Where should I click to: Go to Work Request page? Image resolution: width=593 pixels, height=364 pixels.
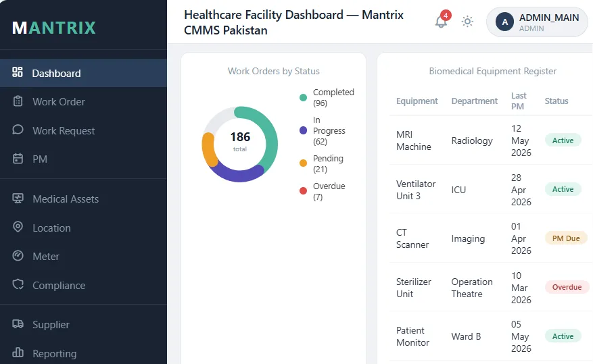[83, 130]
